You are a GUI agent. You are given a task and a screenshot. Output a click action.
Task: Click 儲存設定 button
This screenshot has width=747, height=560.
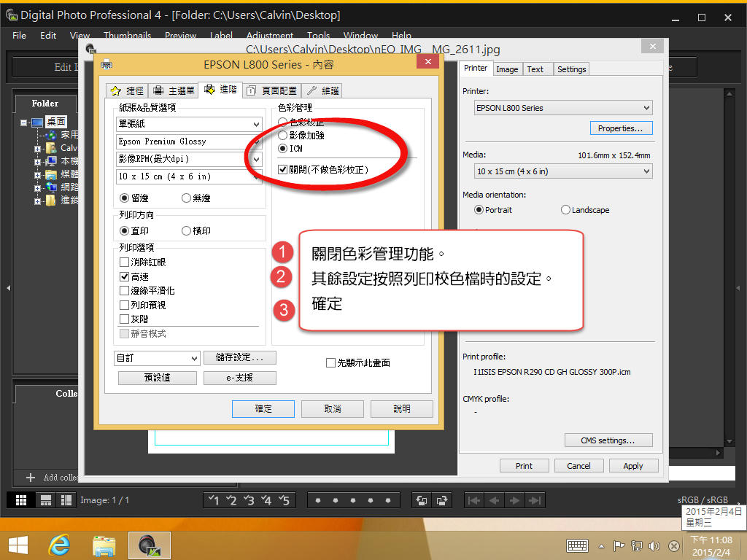(x=239, y=357)
